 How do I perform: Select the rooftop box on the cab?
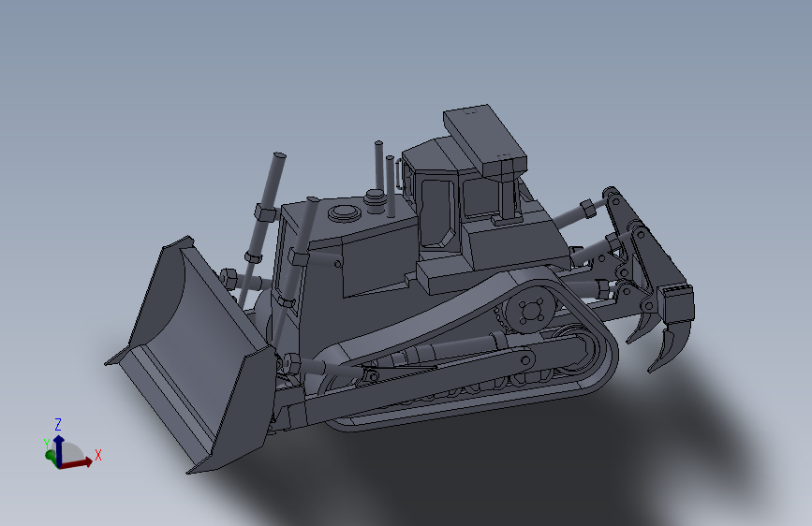(485, 139)
